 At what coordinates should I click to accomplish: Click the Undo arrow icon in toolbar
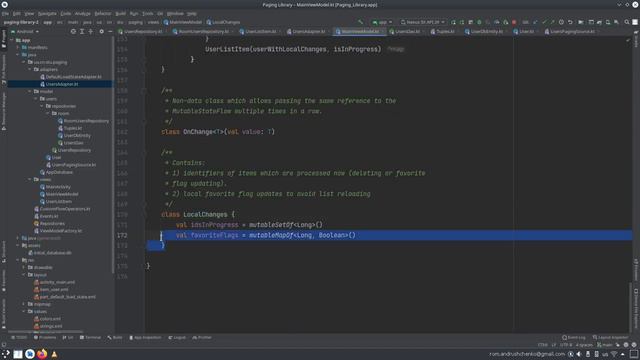click(570, 22)
